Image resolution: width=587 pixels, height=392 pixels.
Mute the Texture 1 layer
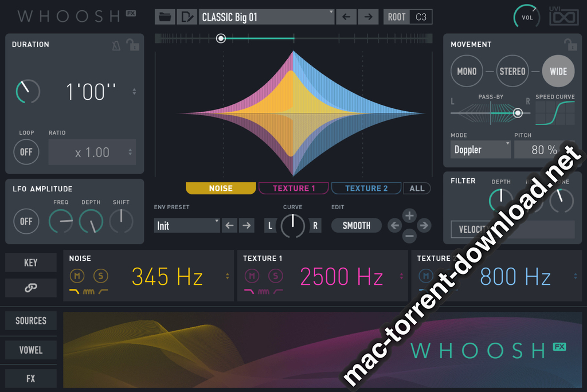[x=252, y=276]
